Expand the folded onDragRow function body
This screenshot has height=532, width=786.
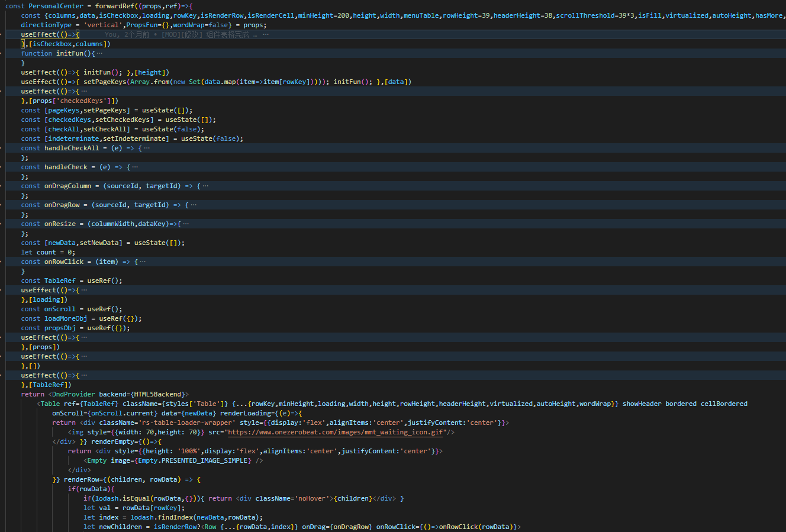192,204
